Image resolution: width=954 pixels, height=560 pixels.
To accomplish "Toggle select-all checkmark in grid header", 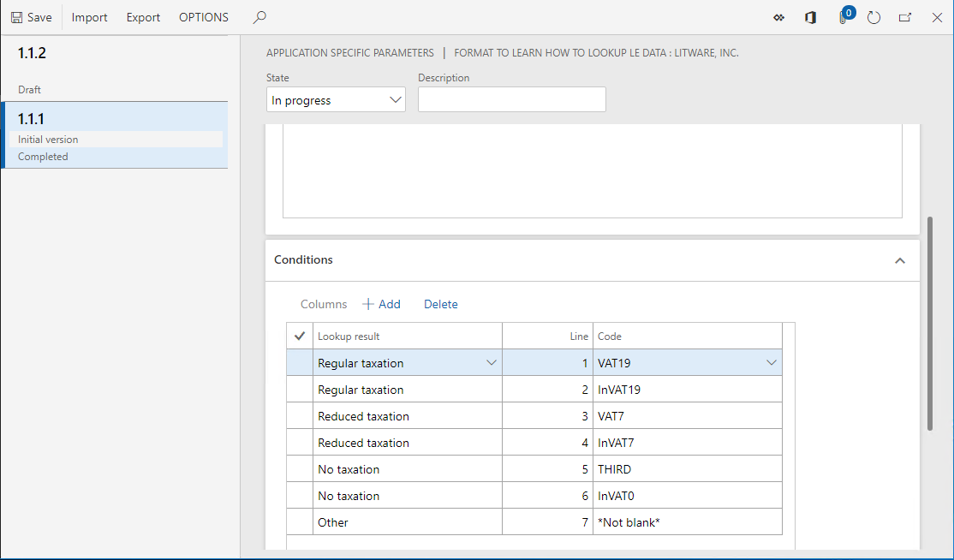I will pos(300,336).
